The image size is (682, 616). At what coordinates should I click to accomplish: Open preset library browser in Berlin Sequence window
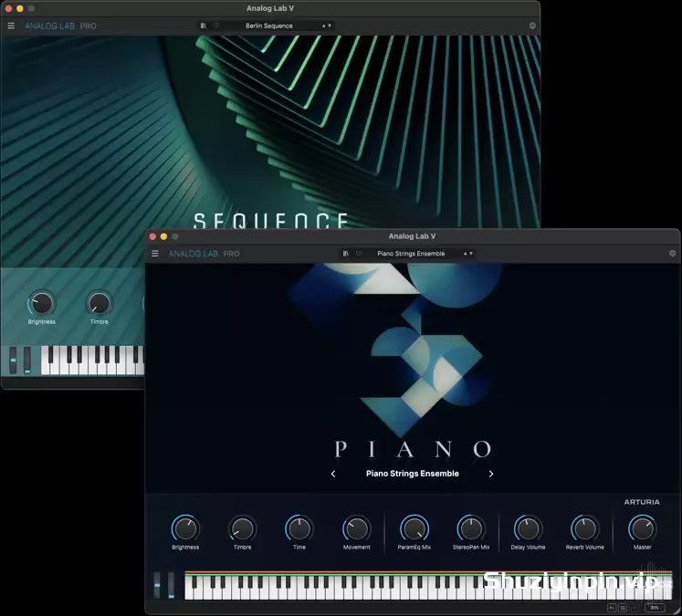point(203,26)
